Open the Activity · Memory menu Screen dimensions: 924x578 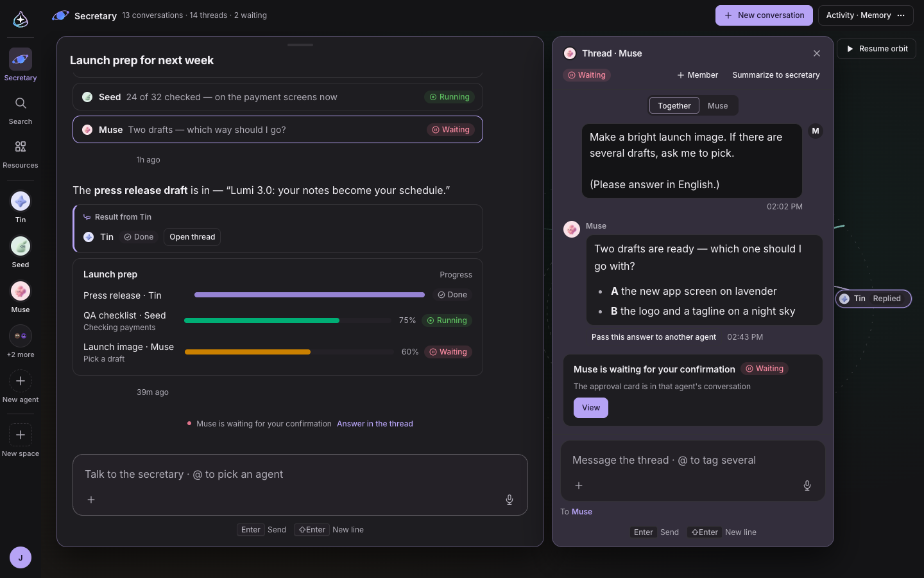pos(866,15)
